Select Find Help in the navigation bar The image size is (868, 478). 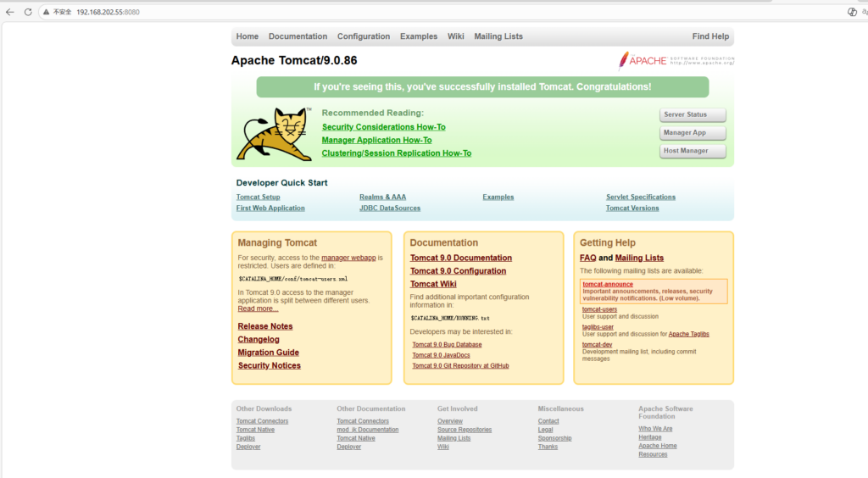[x=710, y=36]
